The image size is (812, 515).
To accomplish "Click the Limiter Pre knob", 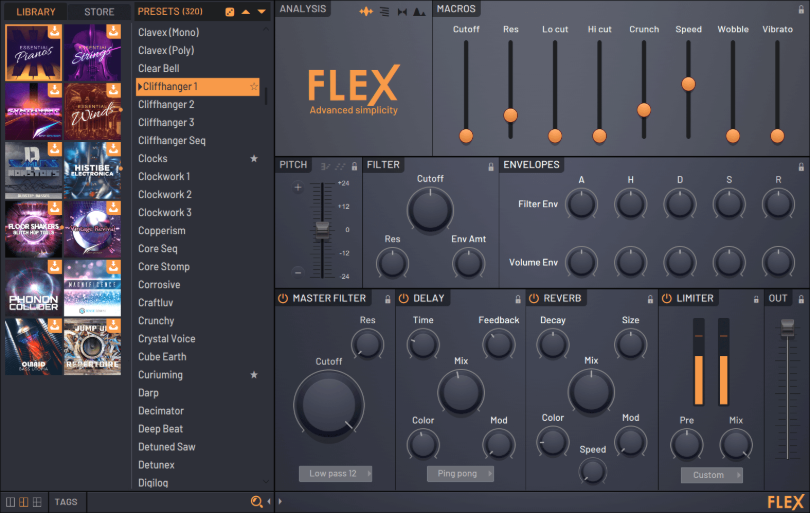I will pos(687,445).
